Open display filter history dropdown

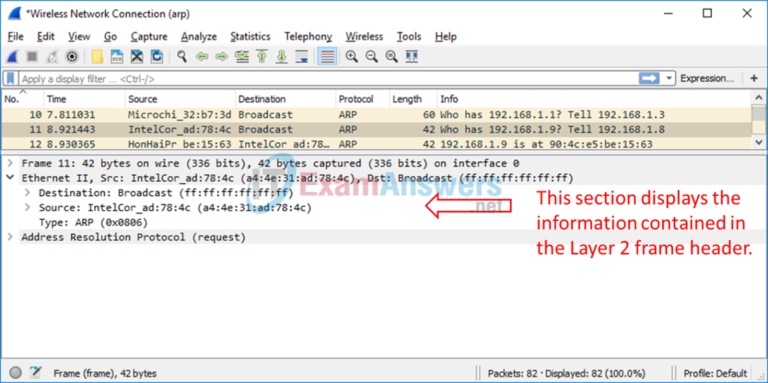coord(669,78)
